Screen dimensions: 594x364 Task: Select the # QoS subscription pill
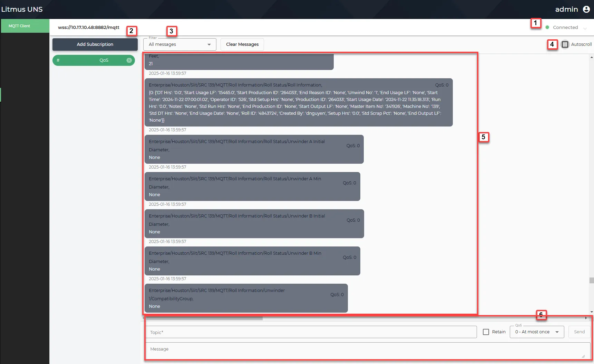coord(94,60)
